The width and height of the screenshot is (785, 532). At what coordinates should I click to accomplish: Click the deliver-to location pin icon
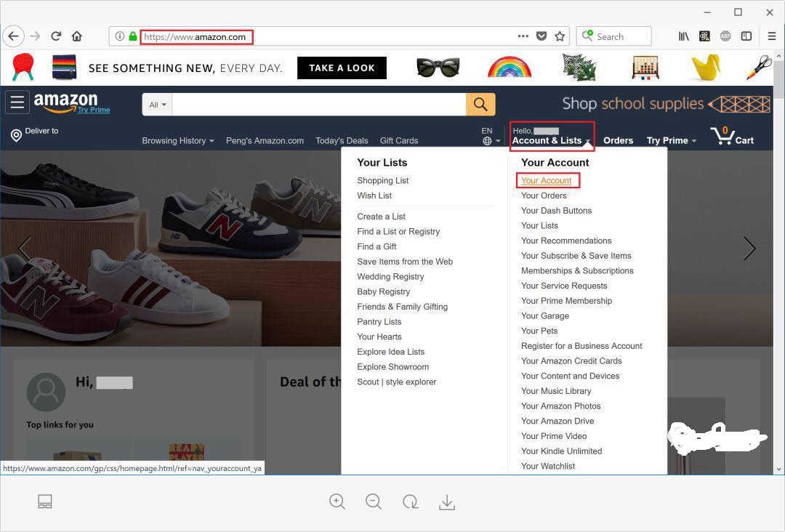pyautogui.click(x=16, y=136)
